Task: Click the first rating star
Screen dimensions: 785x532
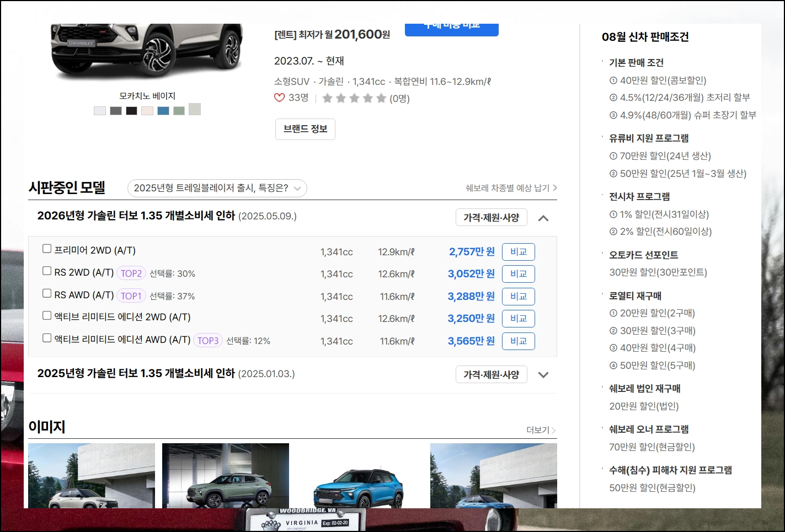Action: (x=327, y=98)
